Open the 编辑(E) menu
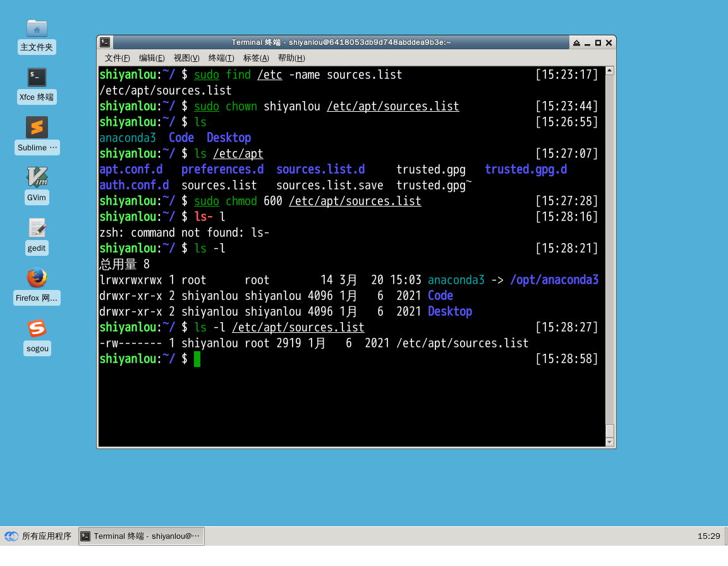 pos(152,58)
